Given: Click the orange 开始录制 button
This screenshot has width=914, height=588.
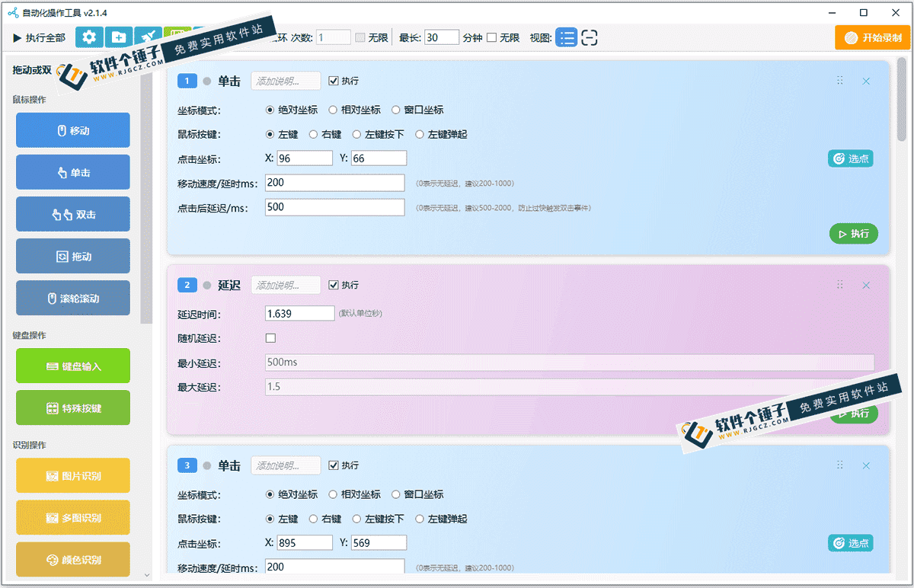Looking at the screenshot, I should (872, 37).
